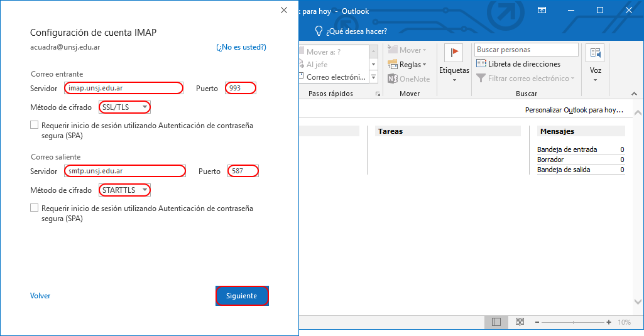Collapse the Outlook ribbon with chevron
This screenshot has height=336, width=644.
point(634,94)
